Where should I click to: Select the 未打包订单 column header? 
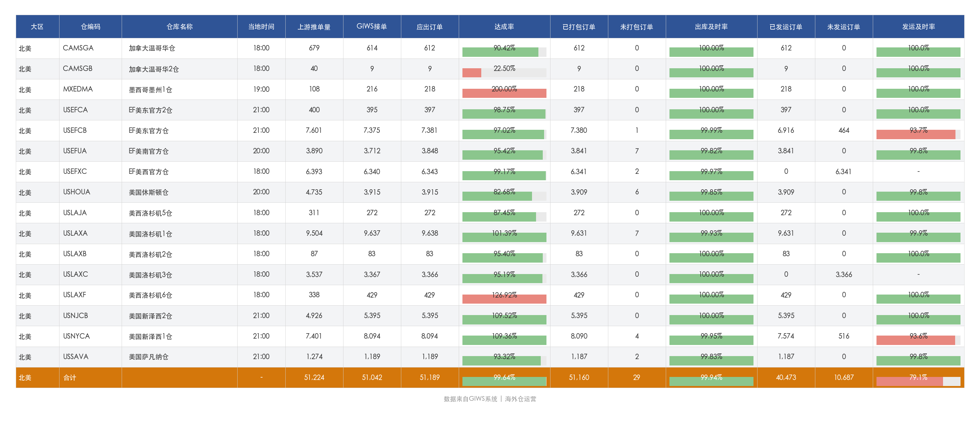click(637, 27)
